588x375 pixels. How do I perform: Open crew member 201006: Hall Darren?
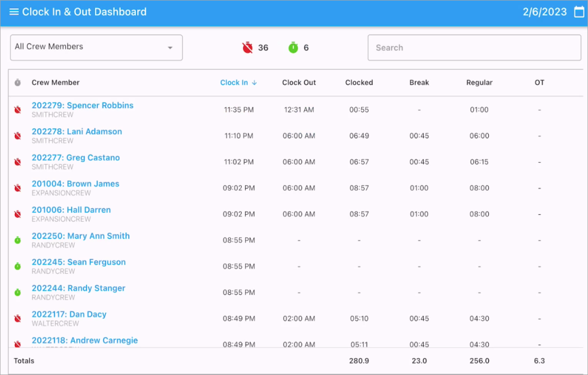pyautogui.click(x=71, y=210)
